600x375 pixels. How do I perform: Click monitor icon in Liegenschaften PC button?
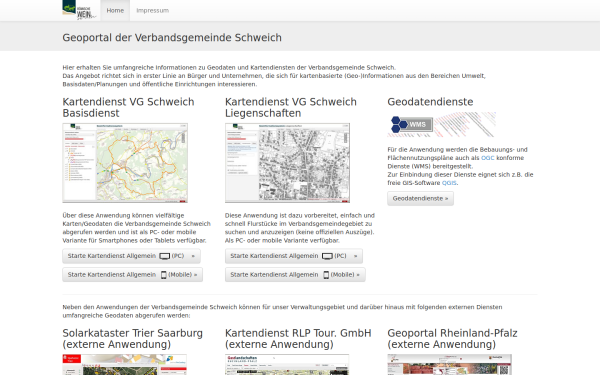pos(327,256)
